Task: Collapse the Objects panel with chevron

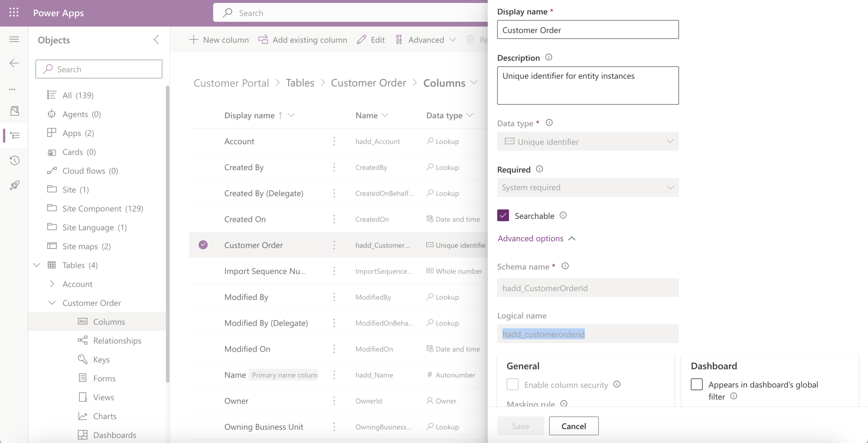Action: point(156,39)
